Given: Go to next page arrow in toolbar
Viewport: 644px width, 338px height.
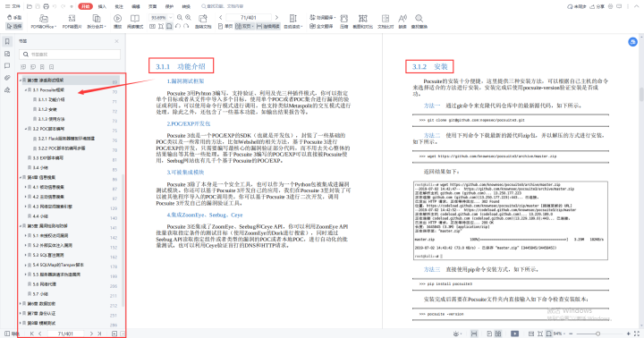Looking at the screenshot, I should click(x=276, y=18).
